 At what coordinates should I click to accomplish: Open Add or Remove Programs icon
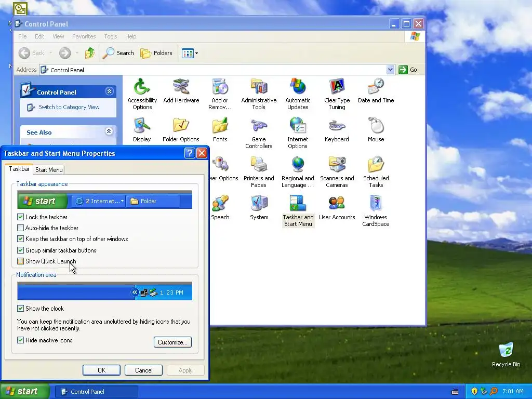coord(220,94)
